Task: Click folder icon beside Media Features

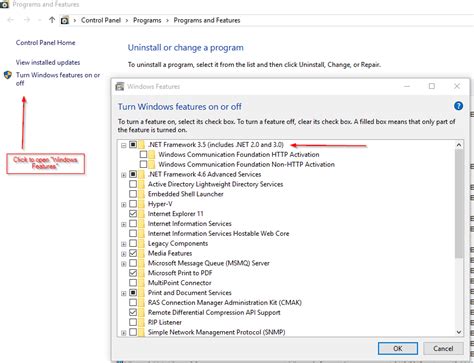Action: coord(142,253)
